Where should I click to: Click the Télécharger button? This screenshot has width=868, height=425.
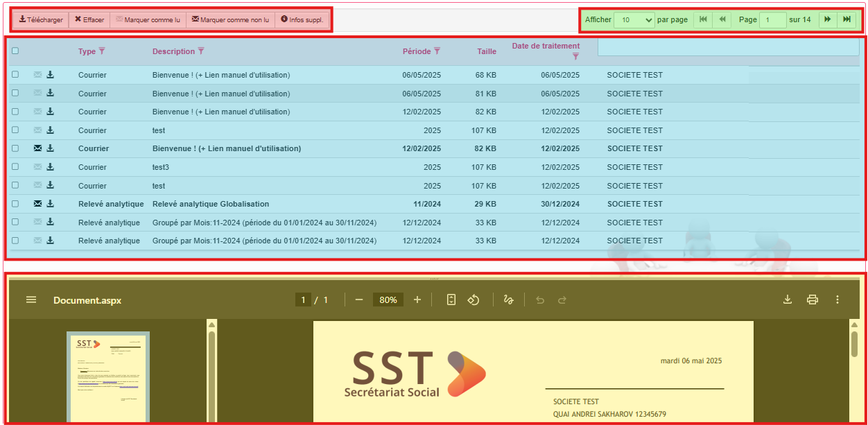(40, 19)
